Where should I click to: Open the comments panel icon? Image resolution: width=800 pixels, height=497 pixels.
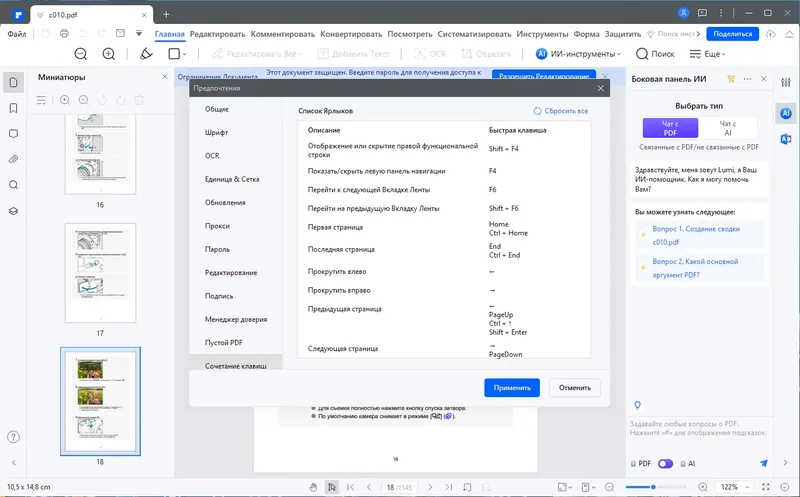click(14, 134)
